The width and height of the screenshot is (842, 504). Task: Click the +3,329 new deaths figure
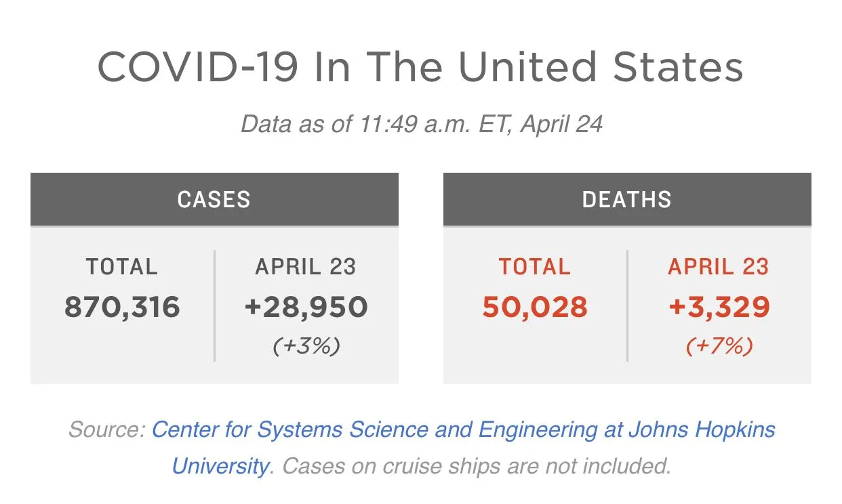tap(719, 308)
